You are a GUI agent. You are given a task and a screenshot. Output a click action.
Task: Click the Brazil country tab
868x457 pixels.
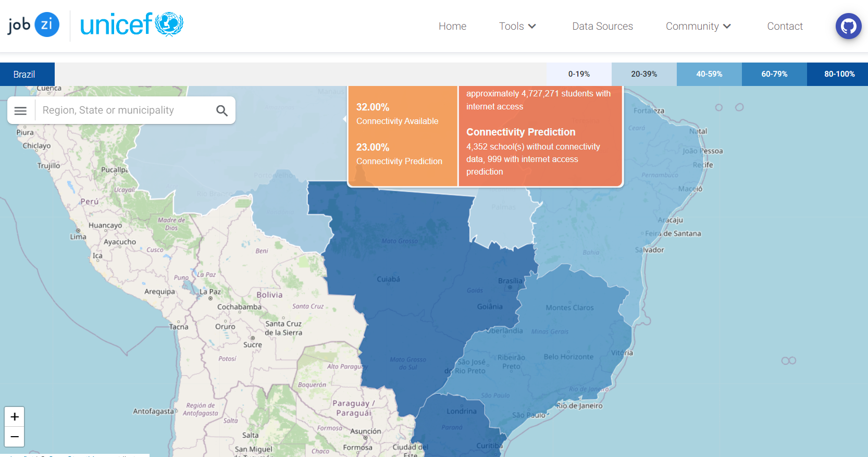tap(27, 75)
